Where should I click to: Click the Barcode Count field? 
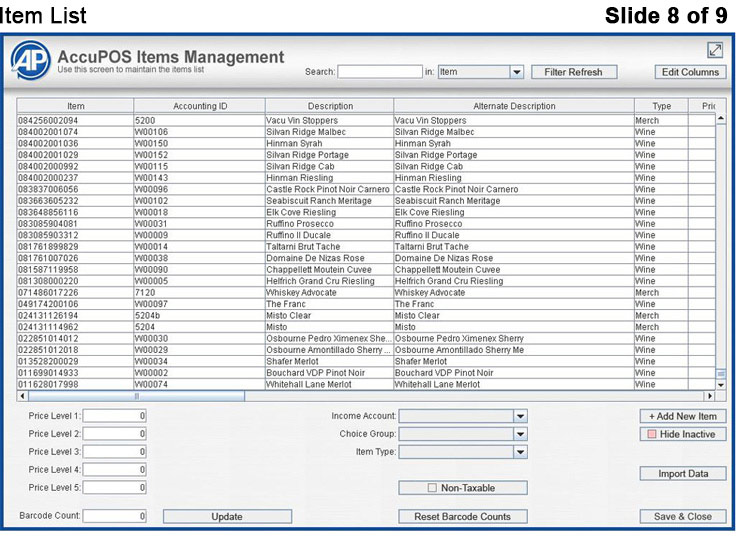(115, 516)
